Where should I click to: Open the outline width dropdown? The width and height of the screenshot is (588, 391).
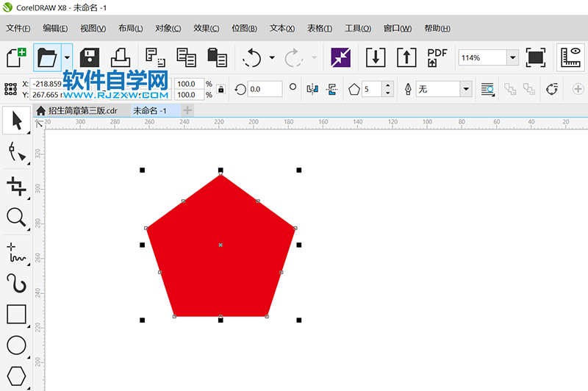tap(465, 89)
